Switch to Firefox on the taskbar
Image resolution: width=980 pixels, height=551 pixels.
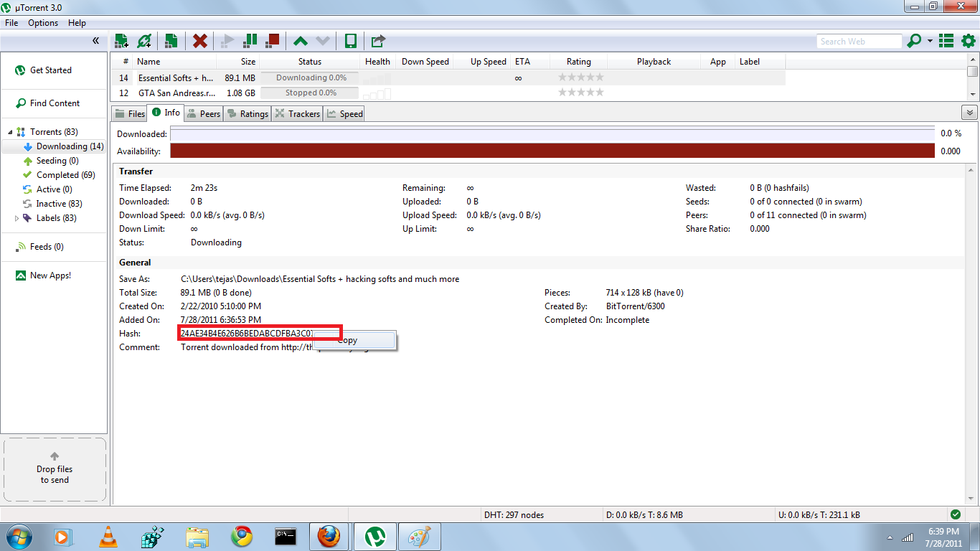coord(329,537)
